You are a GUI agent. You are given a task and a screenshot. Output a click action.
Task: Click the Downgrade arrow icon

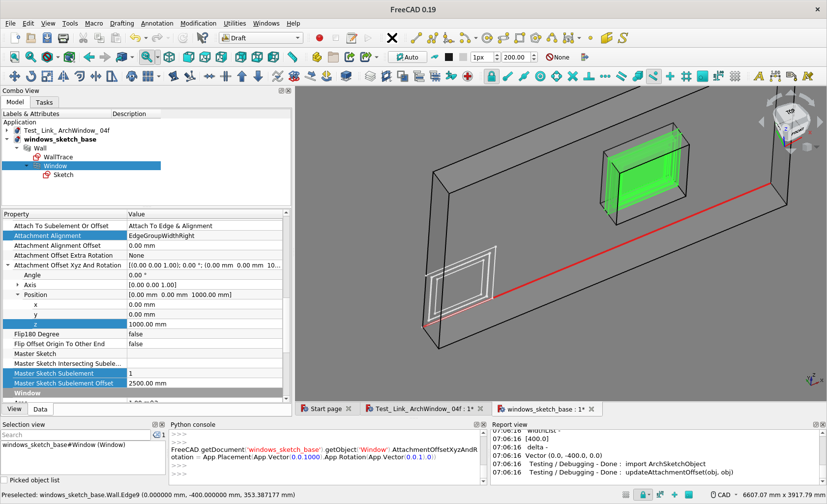(258, 76)
